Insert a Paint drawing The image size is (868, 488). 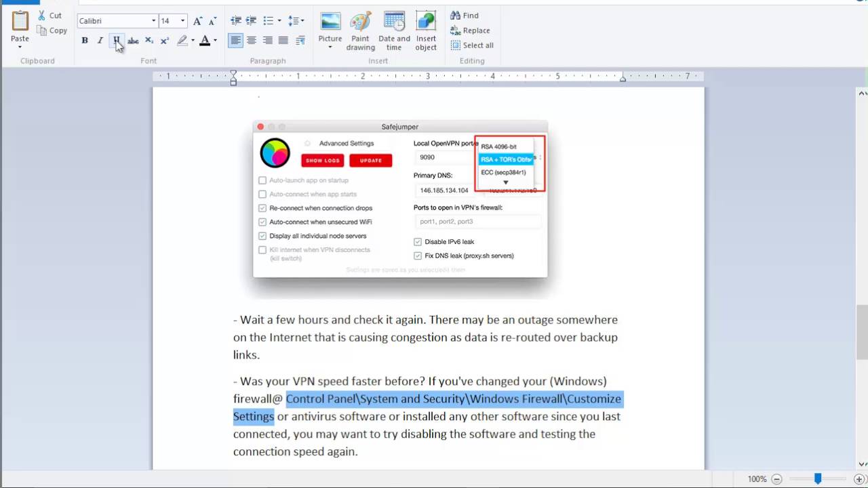click(360, 30)
